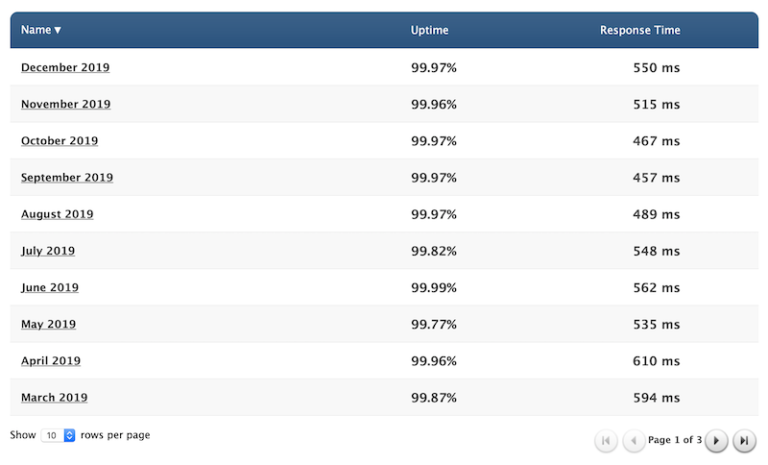The image size is (768, 465).
Task: Open the March 2019 report link
Action: point(54,398)
